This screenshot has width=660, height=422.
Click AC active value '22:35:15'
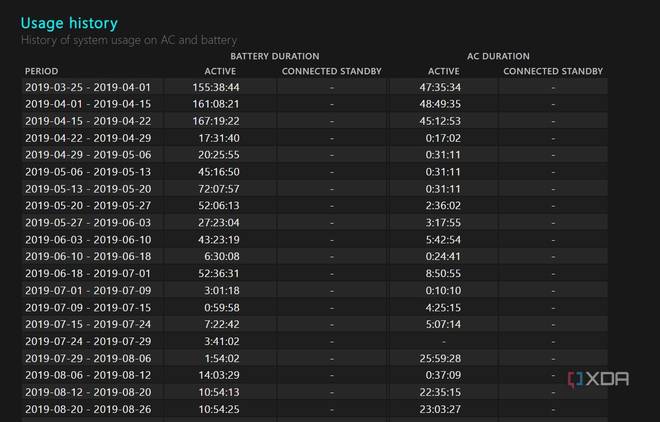point(440,392)
